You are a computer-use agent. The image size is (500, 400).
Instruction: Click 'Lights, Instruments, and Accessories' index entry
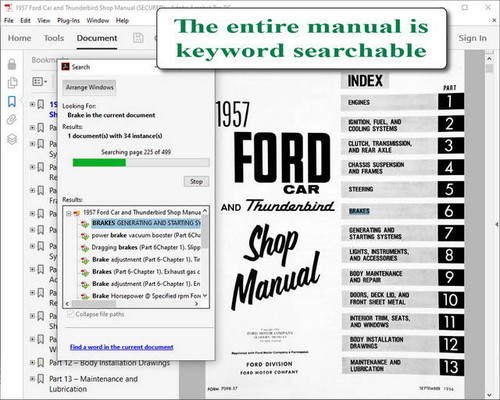[402, 255]
